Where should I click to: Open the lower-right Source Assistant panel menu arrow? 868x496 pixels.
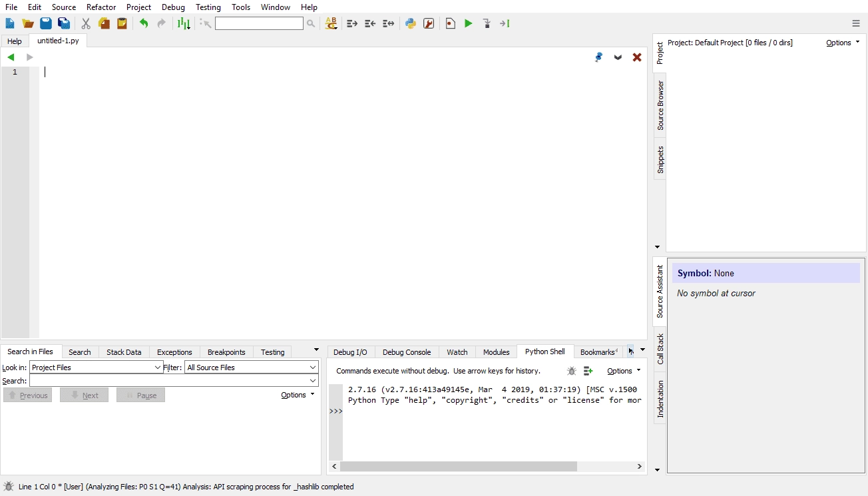click(658, 469)
